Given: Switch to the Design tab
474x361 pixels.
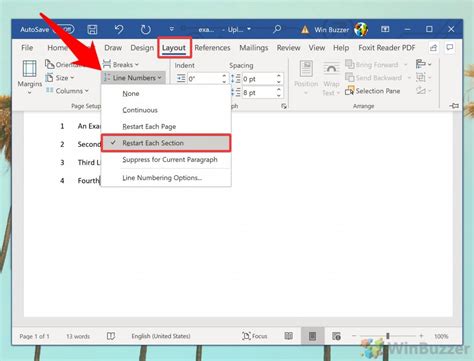Looking at the screenshot, I should (x=142, y=48).
